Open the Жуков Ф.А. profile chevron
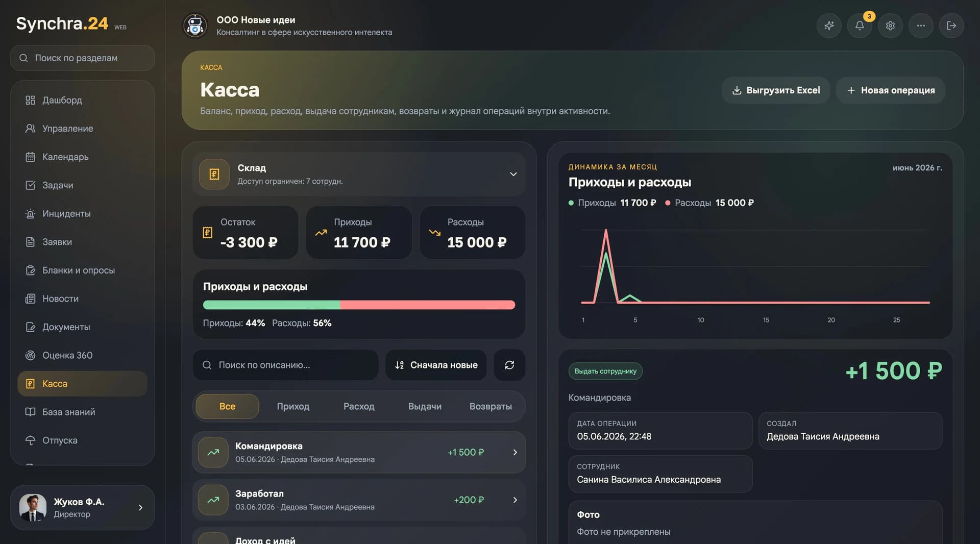Image resolution: width=980 pixels, height=544 pixels. coord(140,507)
